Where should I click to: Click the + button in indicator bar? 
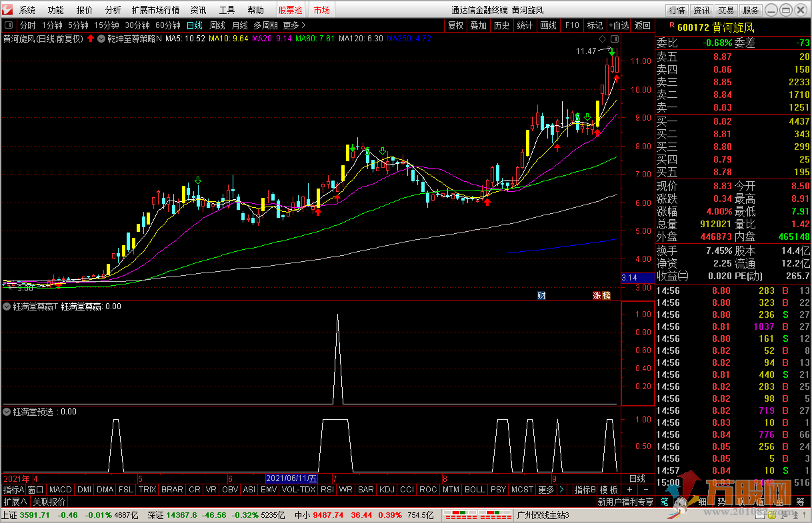click(629, 490)
